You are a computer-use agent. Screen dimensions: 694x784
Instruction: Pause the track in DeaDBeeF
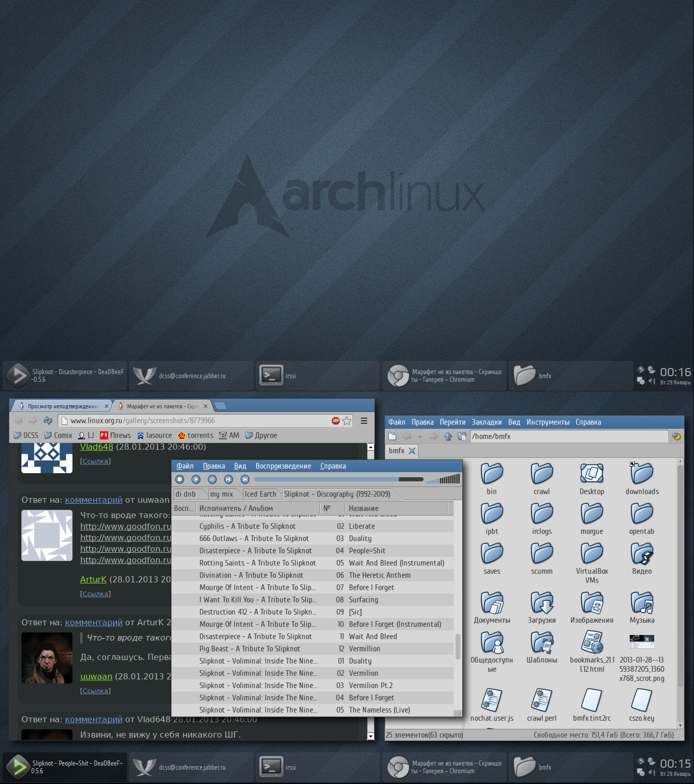212,479
